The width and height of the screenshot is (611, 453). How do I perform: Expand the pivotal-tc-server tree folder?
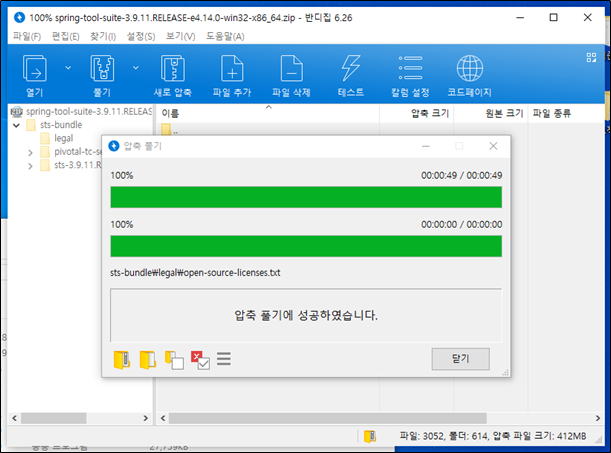pyautogui.click(x=30, y=153)
